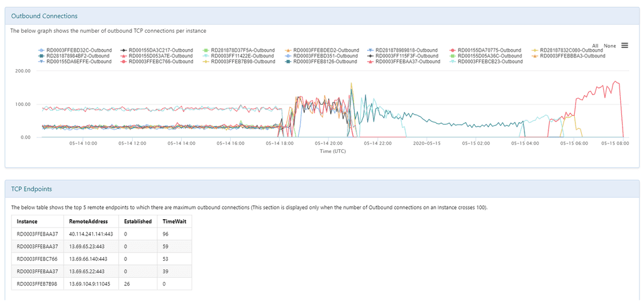Hide the RD281878D37F5A-Outbound series
Image resolution: width=644 pixels, height=301 pixels.
pyautogui.click(x=238, y=50)
